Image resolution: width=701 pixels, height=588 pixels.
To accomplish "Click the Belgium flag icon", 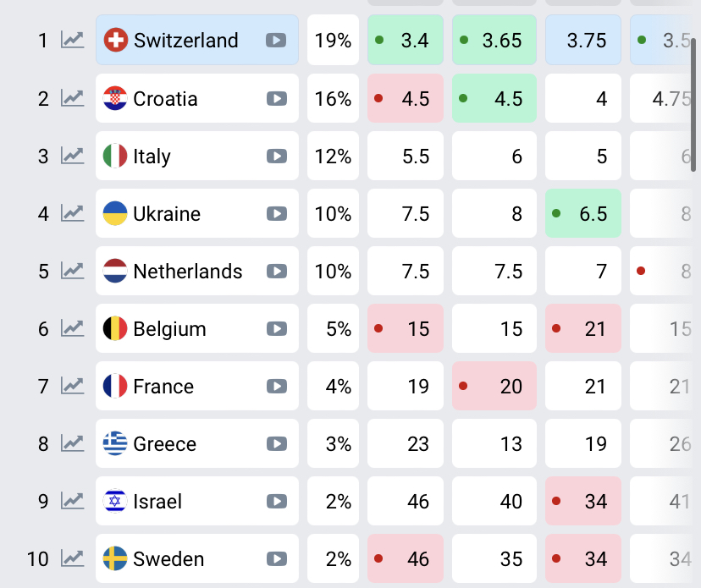I will click(115, 328).
